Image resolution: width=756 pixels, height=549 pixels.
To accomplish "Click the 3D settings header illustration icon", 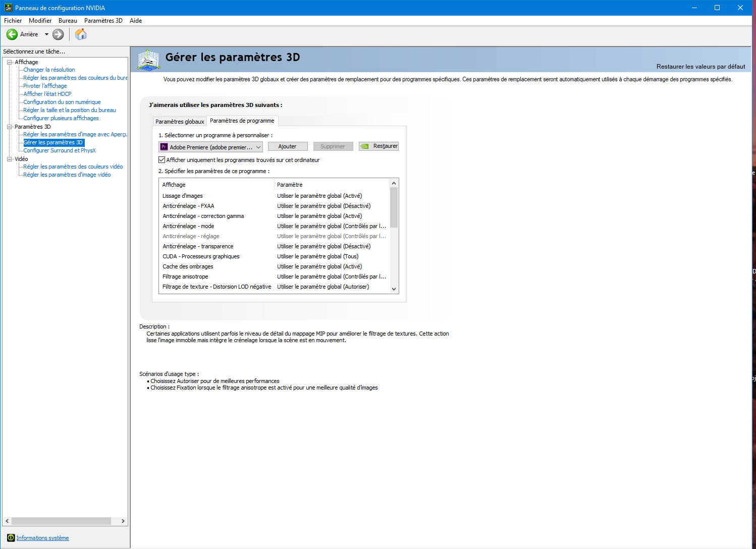I will [148, 60].
